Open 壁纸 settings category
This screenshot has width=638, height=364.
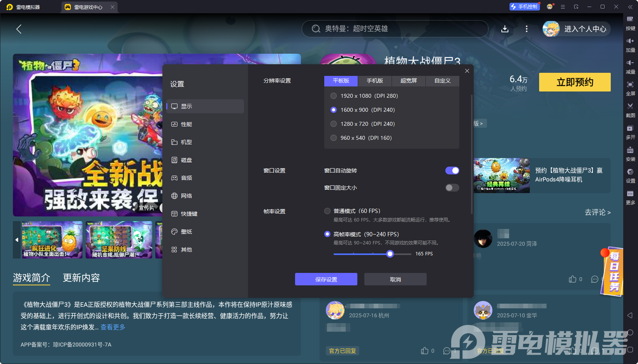coord(205,232)
